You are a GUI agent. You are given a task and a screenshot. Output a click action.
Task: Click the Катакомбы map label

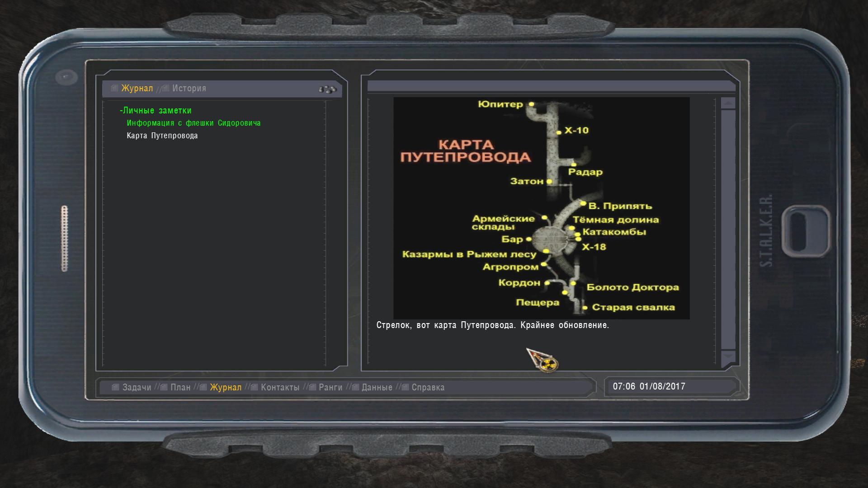tap(614, 232)
